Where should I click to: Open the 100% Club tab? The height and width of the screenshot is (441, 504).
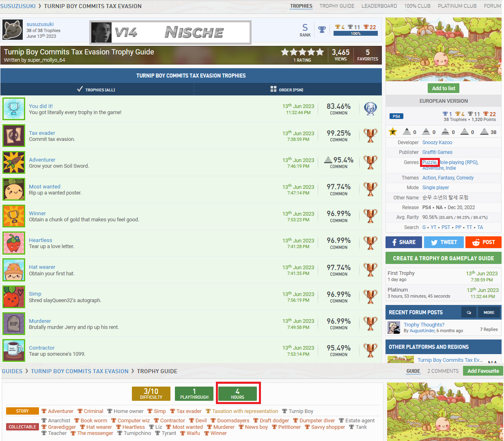coord(417,6)
